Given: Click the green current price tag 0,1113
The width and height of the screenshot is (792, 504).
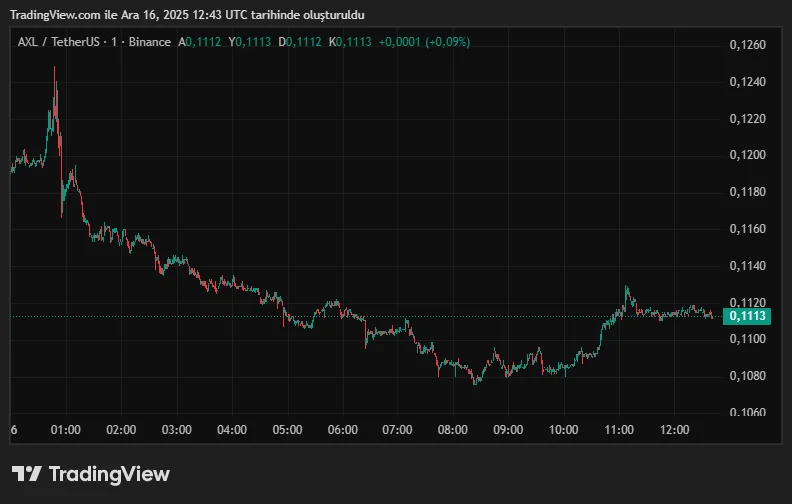Looking at the screenshot, I should (748, 316).
